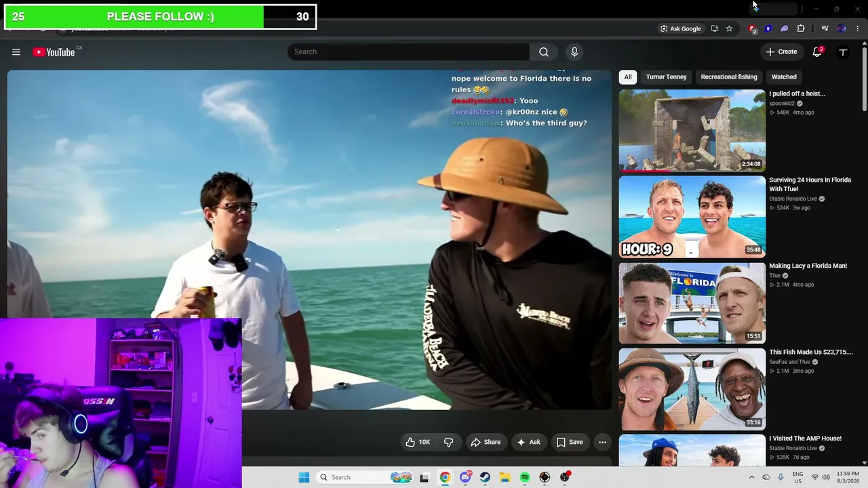Viewport: 868px width, 488px height.
Task: Click the magnifier search button
Action: coord(544,52)
